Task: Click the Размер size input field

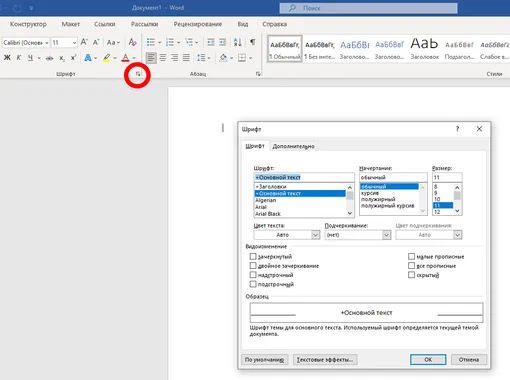Action: [447, 177]
